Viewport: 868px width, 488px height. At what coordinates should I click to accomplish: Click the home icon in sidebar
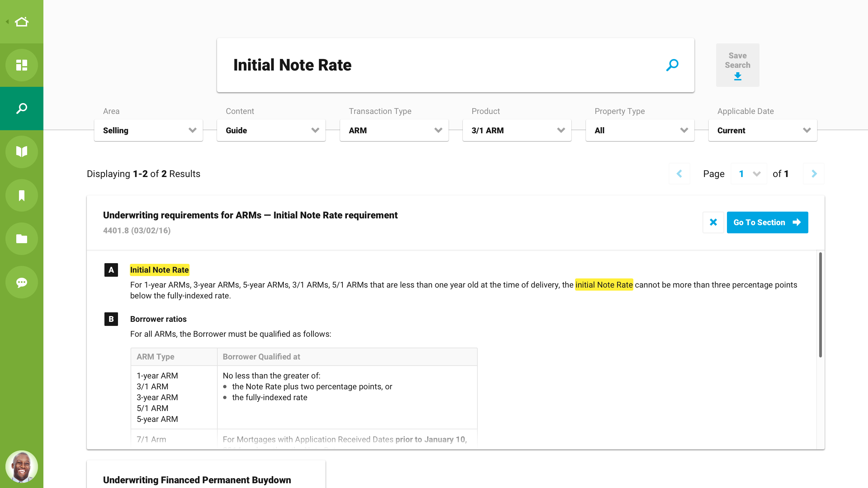22,22
